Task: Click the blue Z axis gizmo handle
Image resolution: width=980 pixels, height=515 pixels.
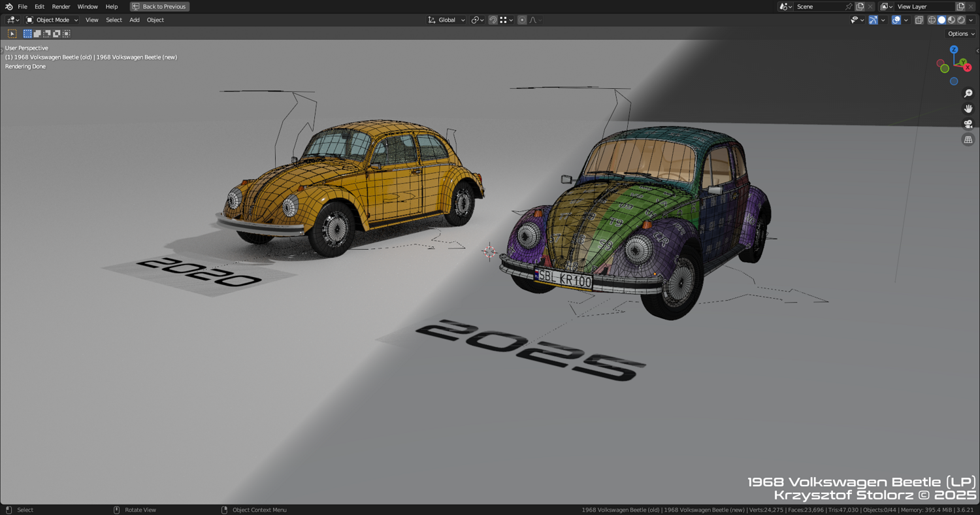Action: click(954, 50)
